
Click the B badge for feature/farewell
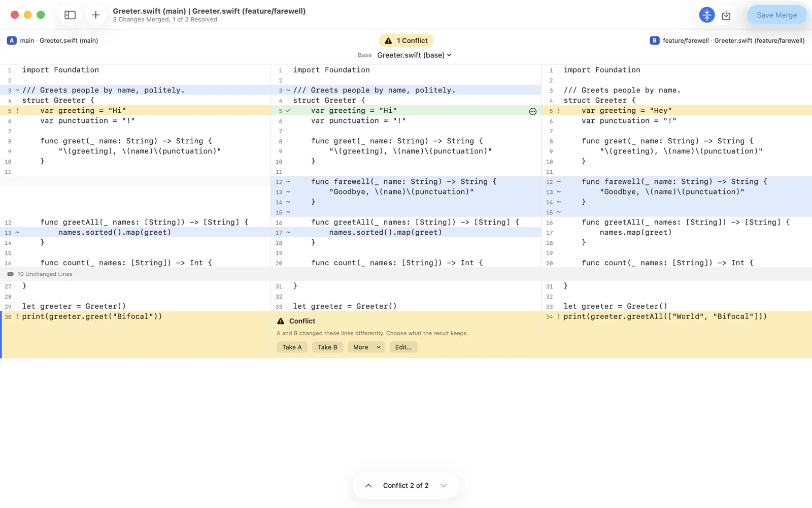pos(655,41)
